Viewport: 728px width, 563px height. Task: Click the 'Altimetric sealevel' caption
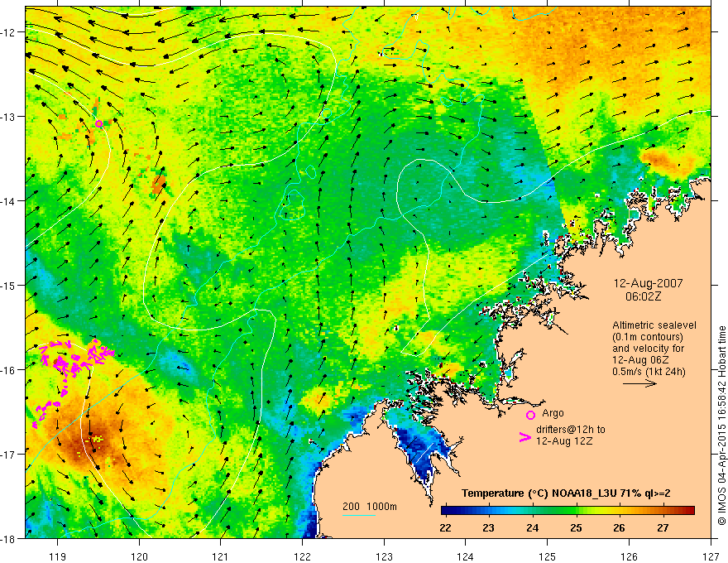[x=654, y=325]
